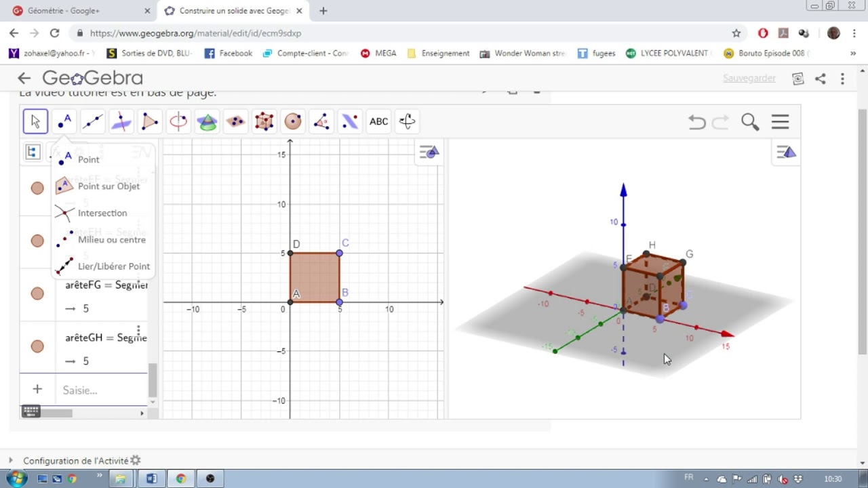This screenshot has height=488, width=868.
Task: Select the Move arrow tool
Action: coord(35,122)
